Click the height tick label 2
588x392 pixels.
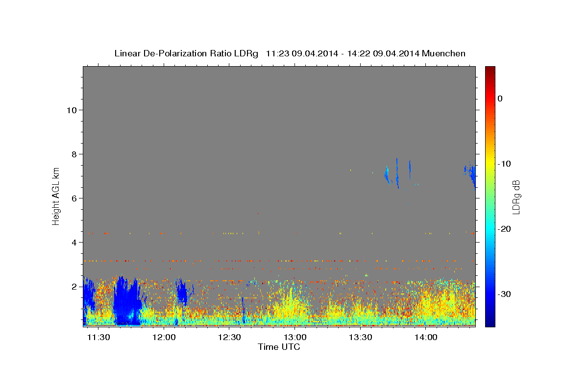[74, 286]
